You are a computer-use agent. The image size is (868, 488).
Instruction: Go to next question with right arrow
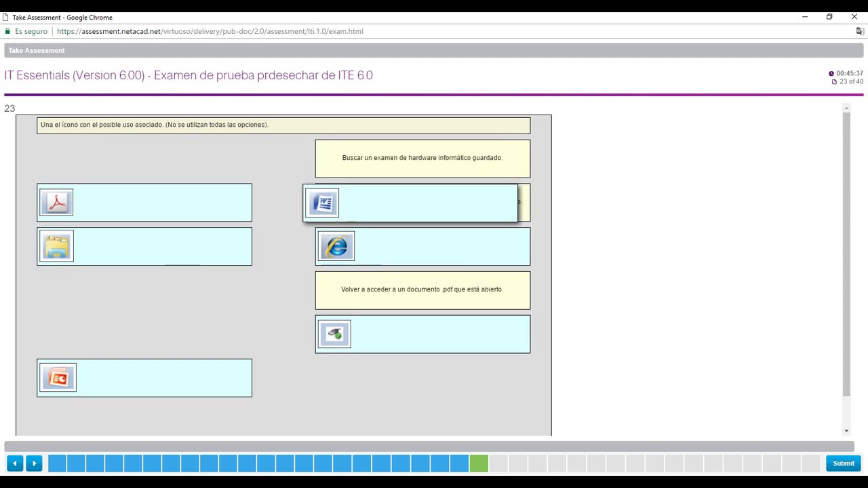[x=34, y=463]
